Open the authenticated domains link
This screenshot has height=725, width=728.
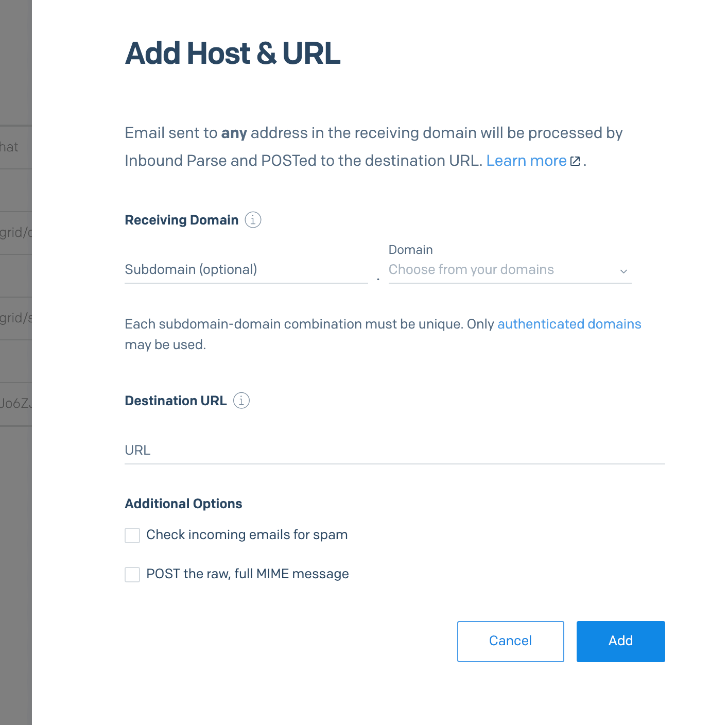point(569,324)
